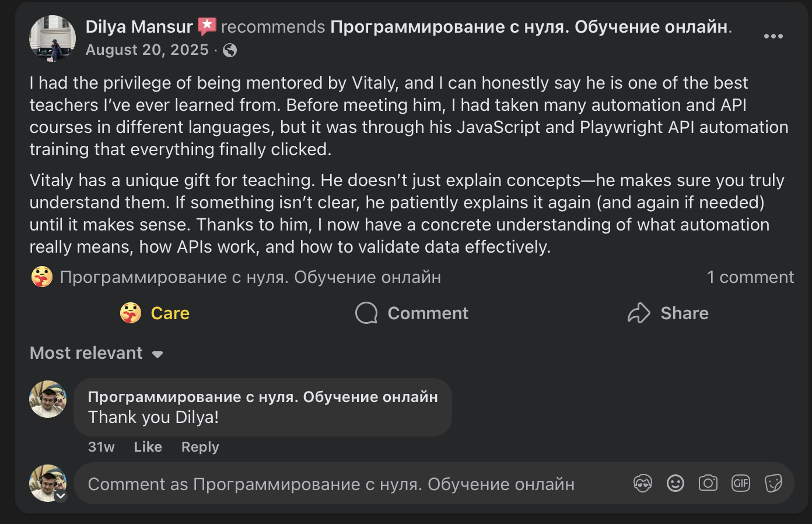Viewport: 812px width, 524px height.
Task: Add a GIF to the comment
Action: pos(740,484)
